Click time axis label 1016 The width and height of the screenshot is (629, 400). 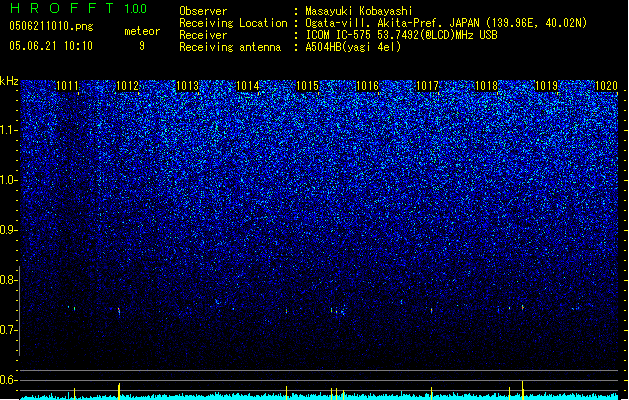367,86
